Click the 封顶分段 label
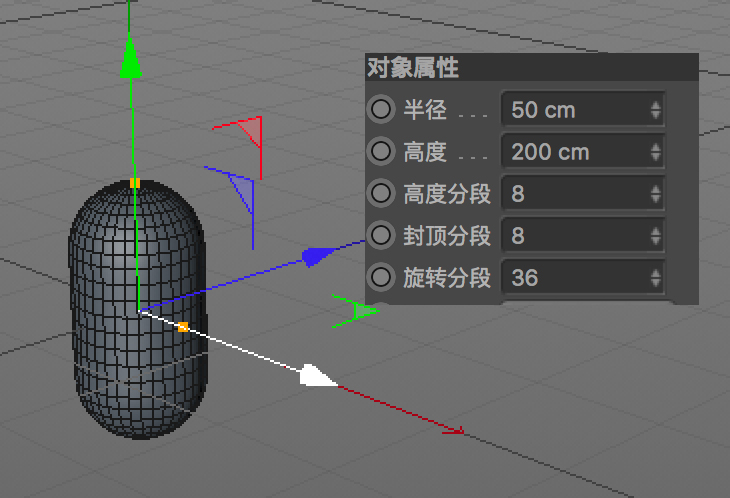This screenshot has height=498, width=730. pos(447,236)
